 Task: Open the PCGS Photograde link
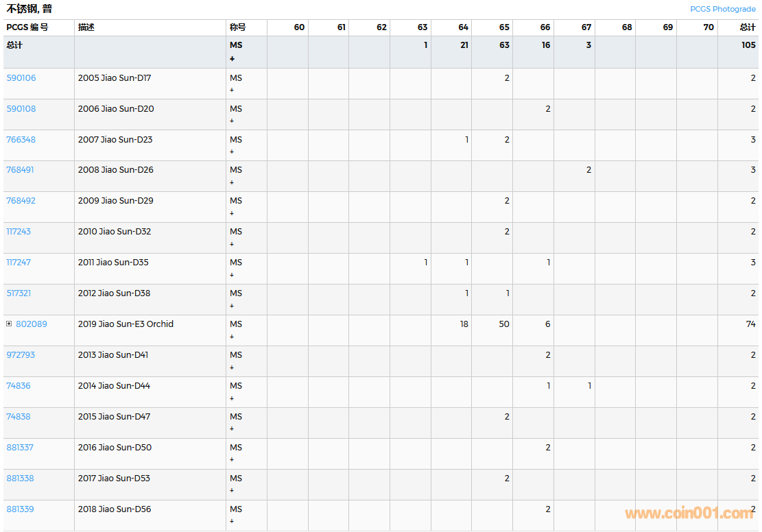click(722, 9)
